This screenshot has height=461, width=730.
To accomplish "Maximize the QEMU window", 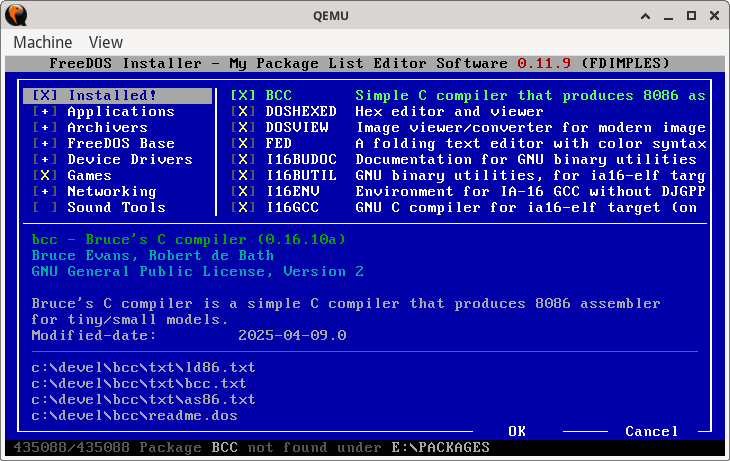I will pos(691,16).
